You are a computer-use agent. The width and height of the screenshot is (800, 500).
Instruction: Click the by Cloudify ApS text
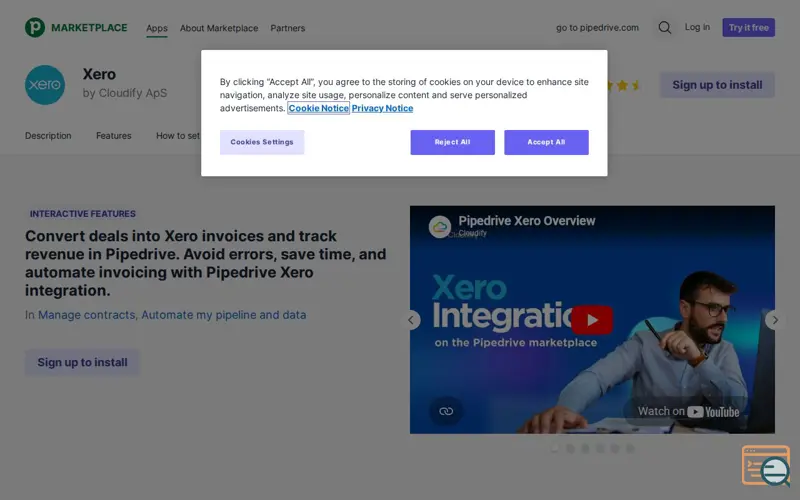(125, 93)
